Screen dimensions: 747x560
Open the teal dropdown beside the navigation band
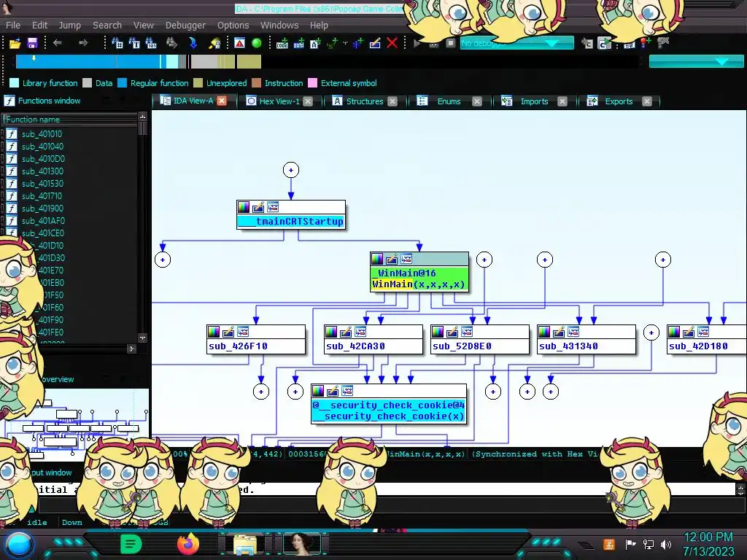coord(696,61)
